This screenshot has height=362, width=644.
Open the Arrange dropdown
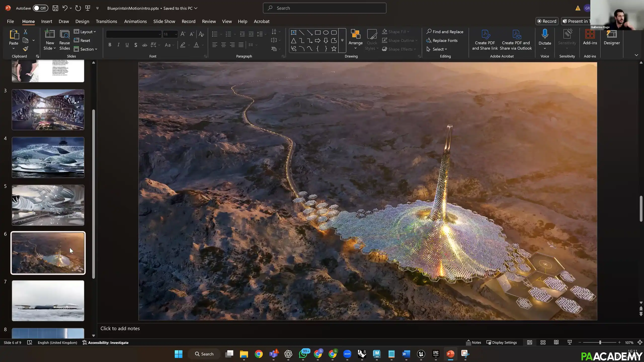355,40
